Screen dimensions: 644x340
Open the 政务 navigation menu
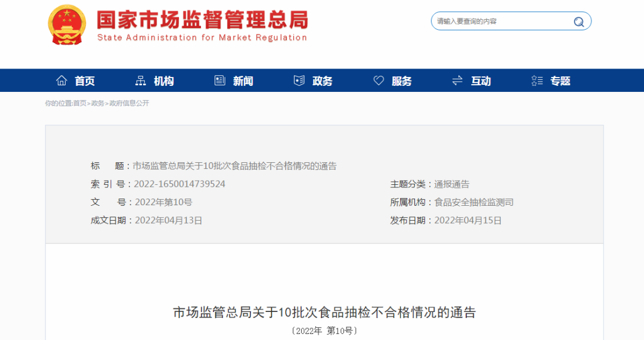click(x=323, y=81)
